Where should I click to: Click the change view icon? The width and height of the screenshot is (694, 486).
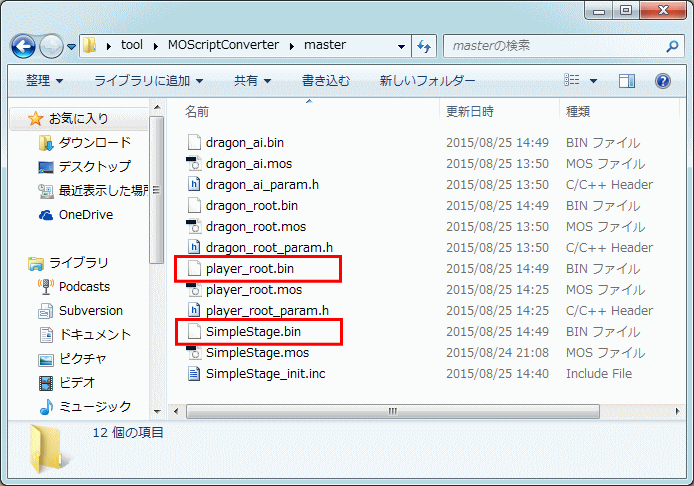[572, 80]
